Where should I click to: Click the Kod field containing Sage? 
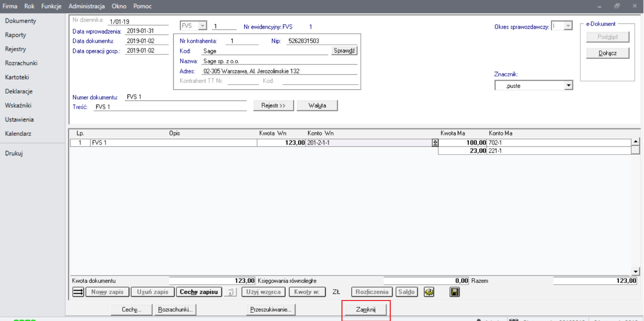pyautogui.click(x=265, y=51)
